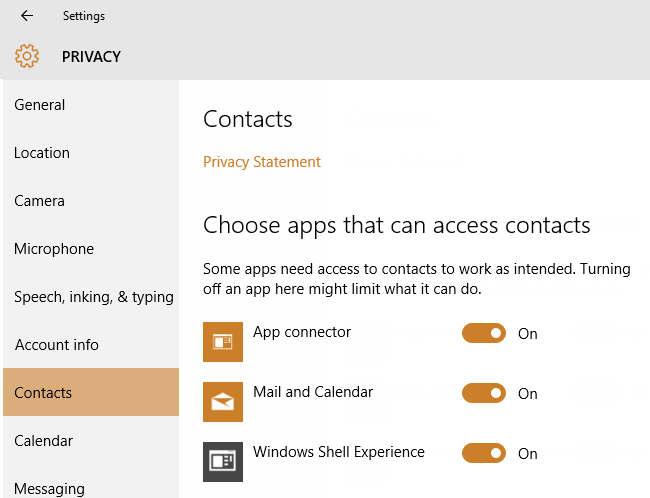Click the App connector app icon

pyautogui.click(x=223, y=342)
